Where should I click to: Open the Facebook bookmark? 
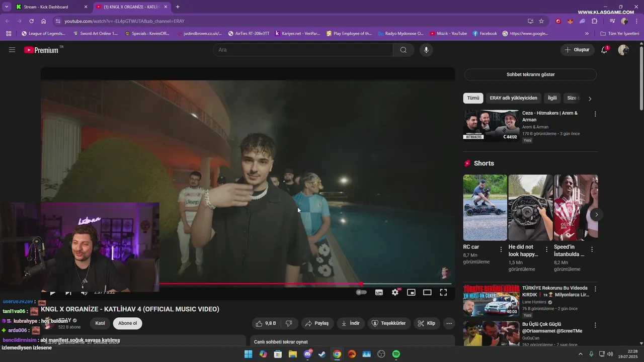tap(485, 34)
